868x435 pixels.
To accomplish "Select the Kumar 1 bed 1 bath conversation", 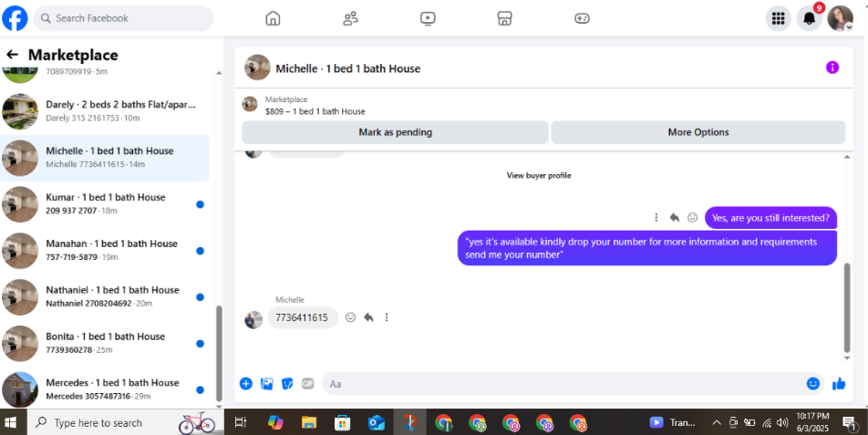I will [x=105, y=204].
